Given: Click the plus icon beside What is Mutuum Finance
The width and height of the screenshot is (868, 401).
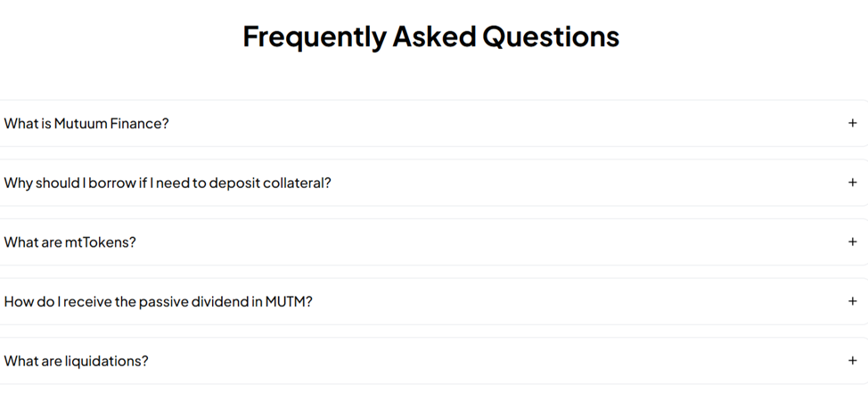Looking at the screenshot, I should click(852, 123).
